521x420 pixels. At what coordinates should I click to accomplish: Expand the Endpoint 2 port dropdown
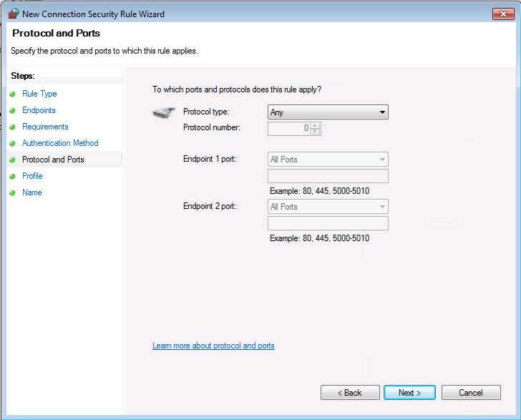(x=328, y=207)
